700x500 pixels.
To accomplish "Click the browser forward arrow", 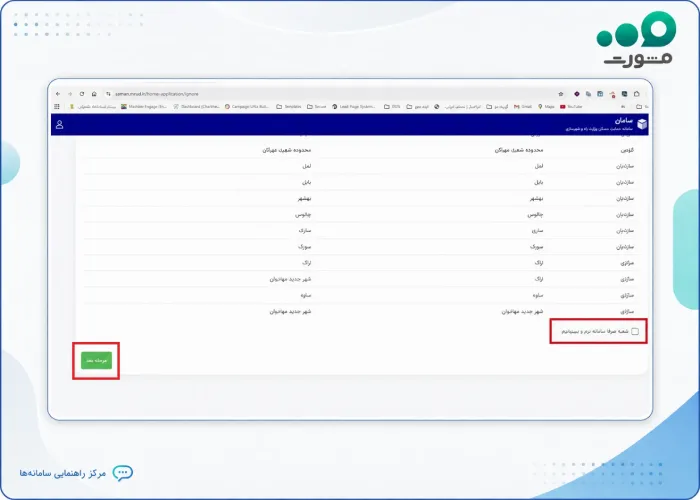I will tap(70, 94).
